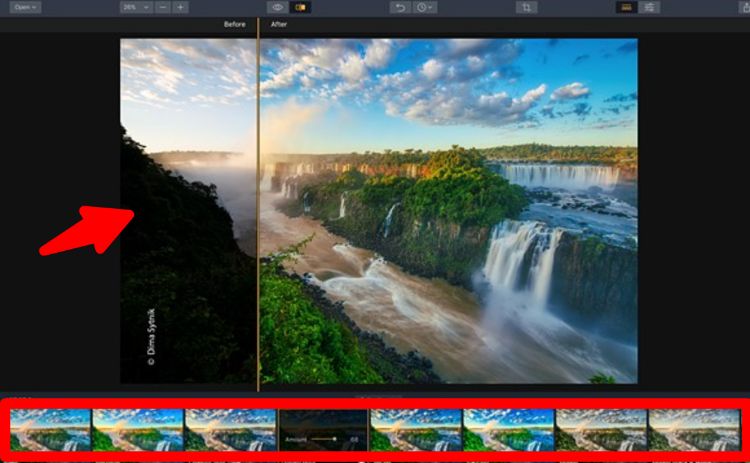Zoom in with the plus button
750x463 pixels.
click(180, 7)
